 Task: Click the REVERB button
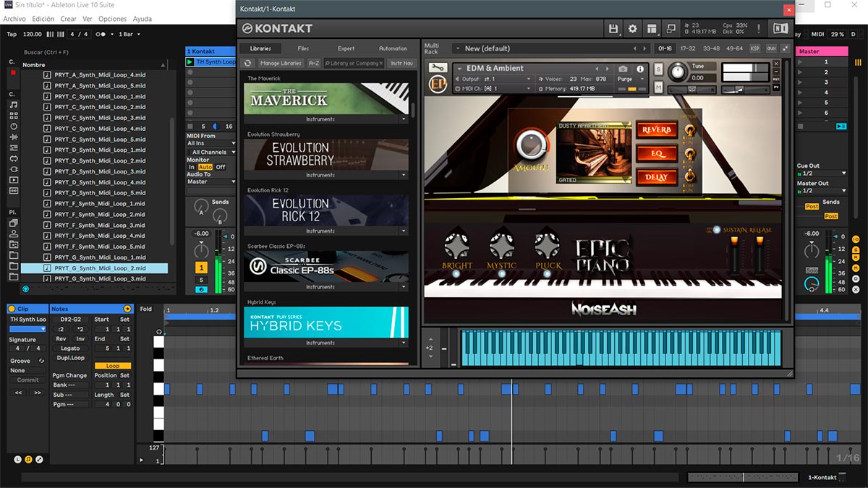coord(657,130)
